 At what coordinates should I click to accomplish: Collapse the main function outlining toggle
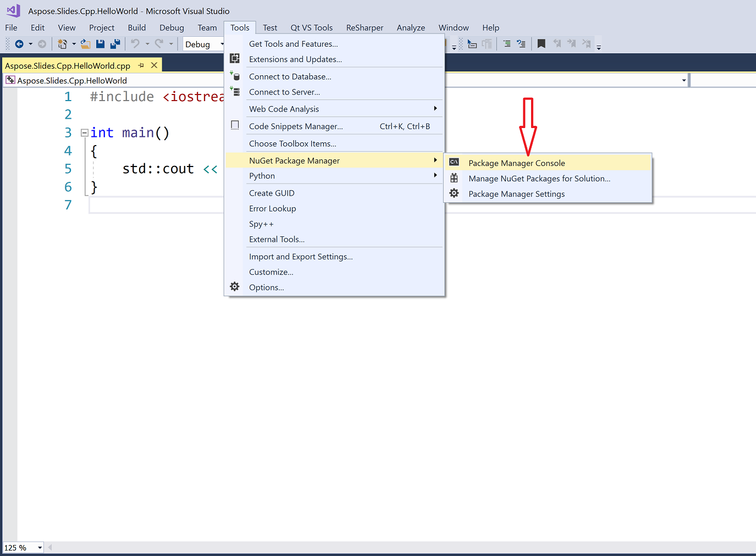point(85,132)
